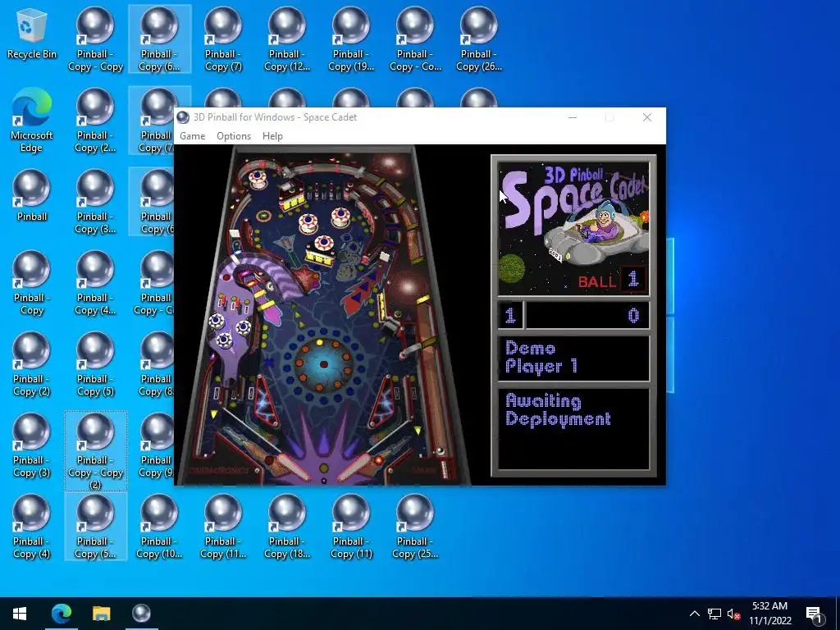Click the muted volume tray icon
The width and height of the screenshot is (840, 630).
point(733,614)
